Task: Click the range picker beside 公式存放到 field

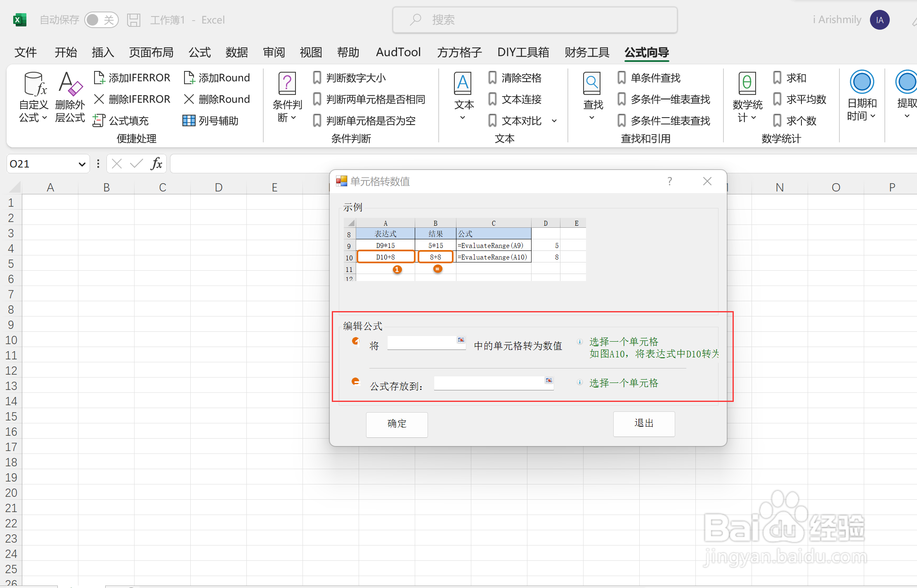Action: 549,380
